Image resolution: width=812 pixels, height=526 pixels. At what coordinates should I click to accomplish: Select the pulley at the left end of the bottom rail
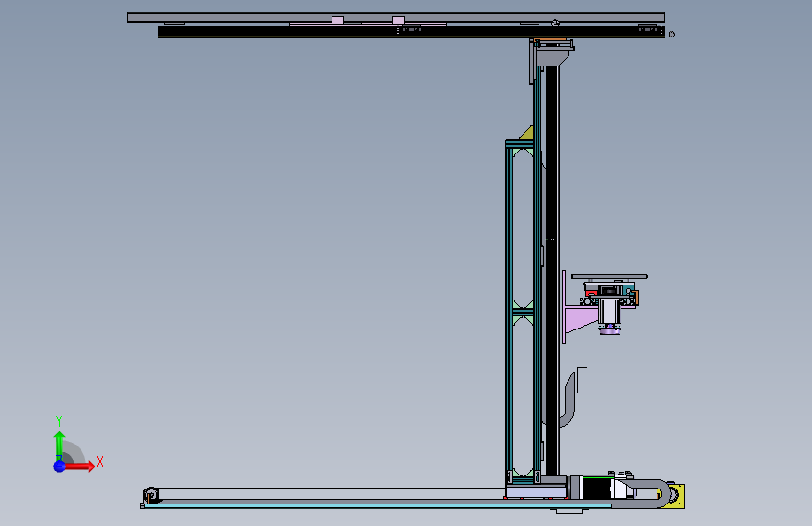151,494
